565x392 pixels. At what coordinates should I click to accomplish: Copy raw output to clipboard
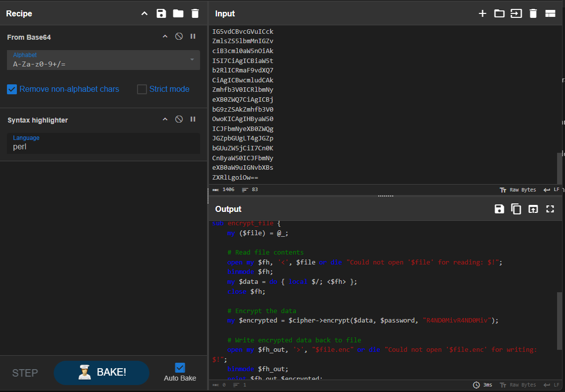(516, 209)
